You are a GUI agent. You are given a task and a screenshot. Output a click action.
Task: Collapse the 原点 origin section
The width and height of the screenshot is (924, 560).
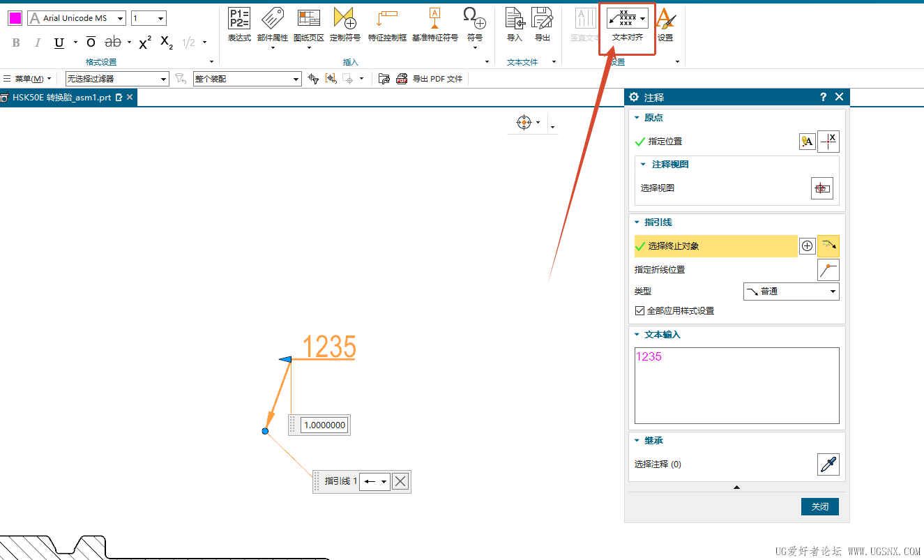coord(637,118)
